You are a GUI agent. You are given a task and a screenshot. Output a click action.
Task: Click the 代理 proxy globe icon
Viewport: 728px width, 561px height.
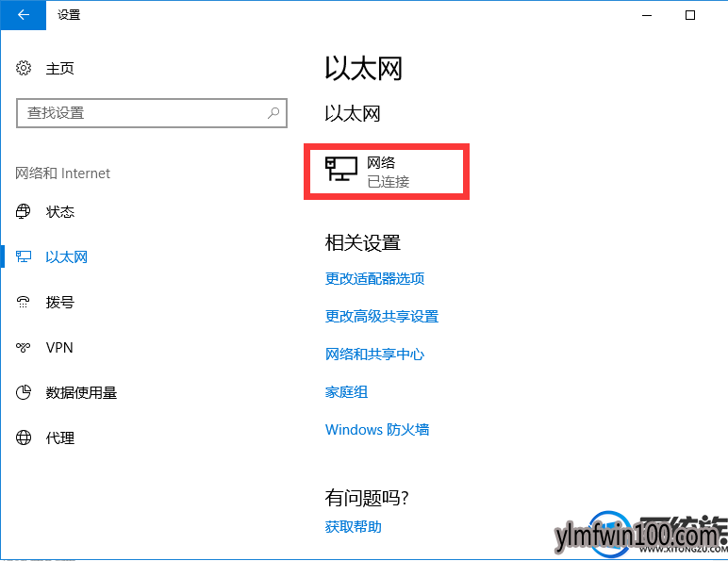point(24,437)
